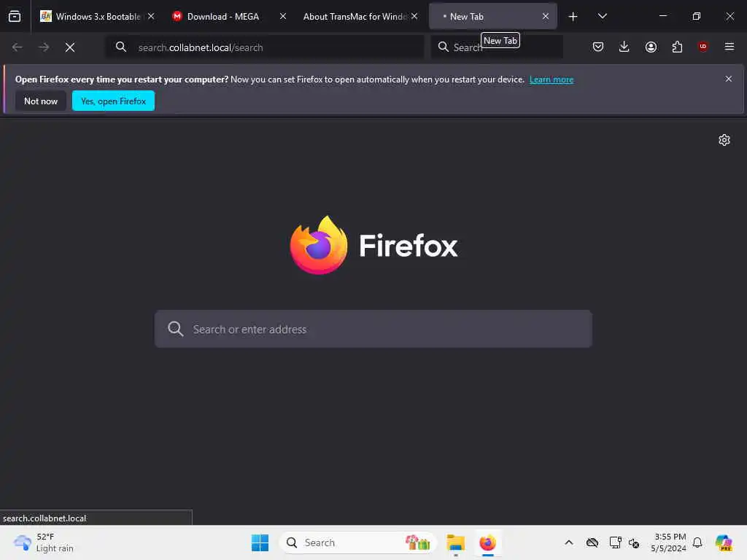Switch to the Download - MEGA tab
This screenshot has height=560, width=747.
[229, 17]
